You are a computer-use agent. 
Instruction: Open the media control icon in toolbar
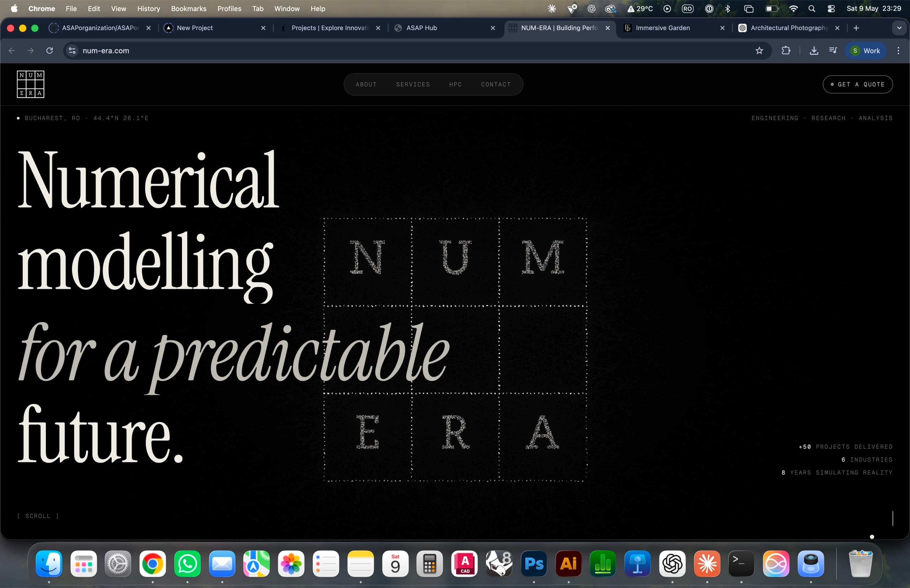(x=833, y=51)
